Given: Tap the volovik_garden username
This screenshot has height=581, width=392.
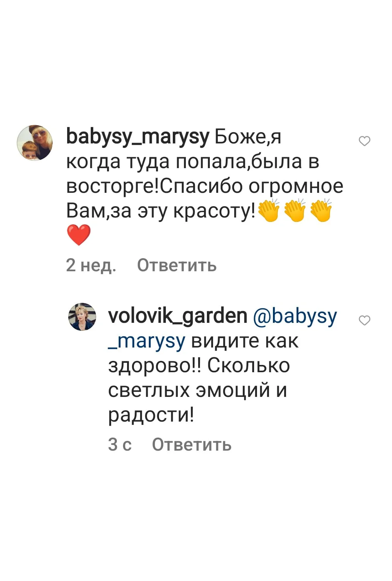Looking at the screenshot, I should point(178,316).
